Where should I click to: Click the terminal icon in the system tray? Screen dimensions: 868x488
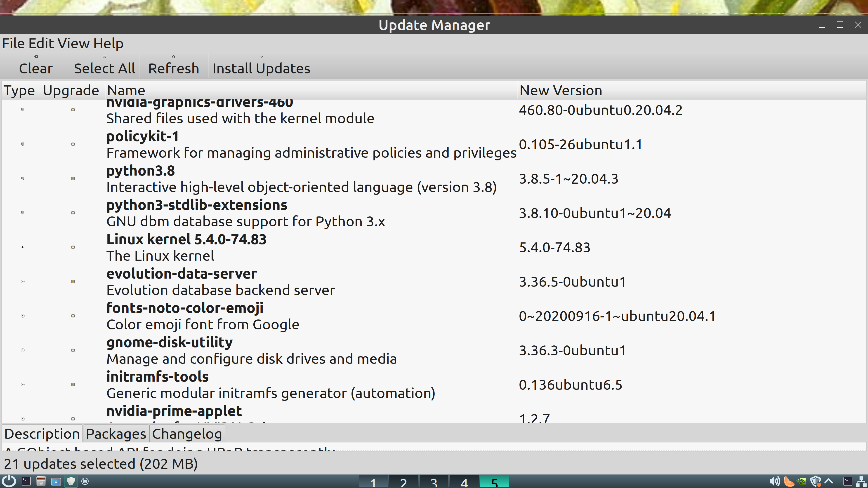pyautogui.click(x=848, y=482)
